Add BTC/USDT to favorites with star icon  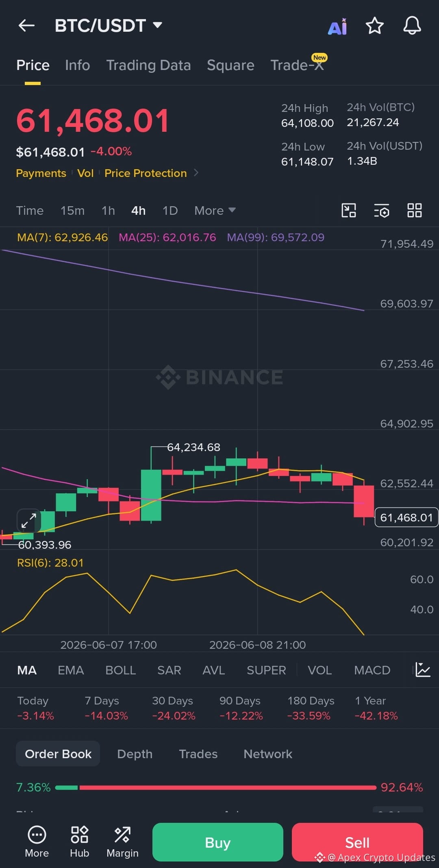pyautogui.click(x=374, y=26)
